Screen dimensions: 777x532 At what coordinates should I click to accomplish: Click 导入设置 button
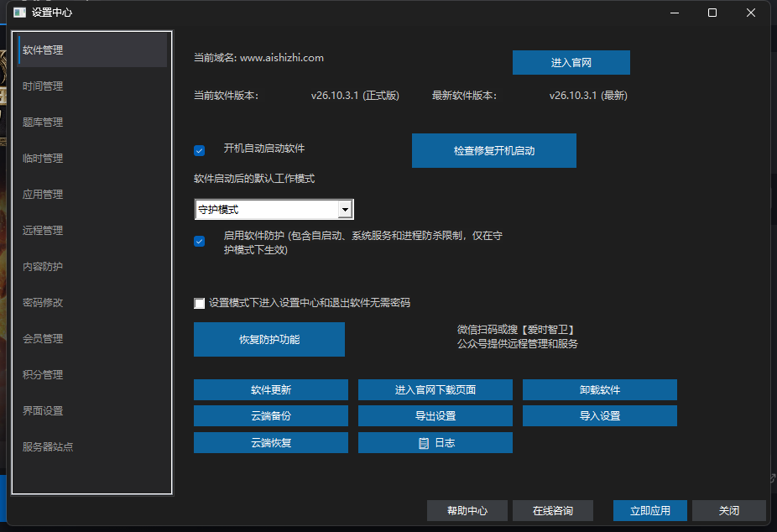600,416
